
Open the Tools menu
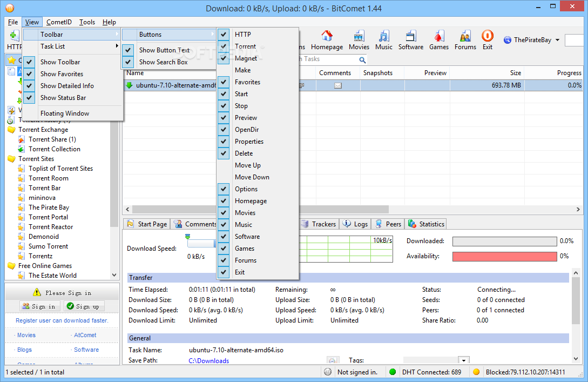click(87, 22)
